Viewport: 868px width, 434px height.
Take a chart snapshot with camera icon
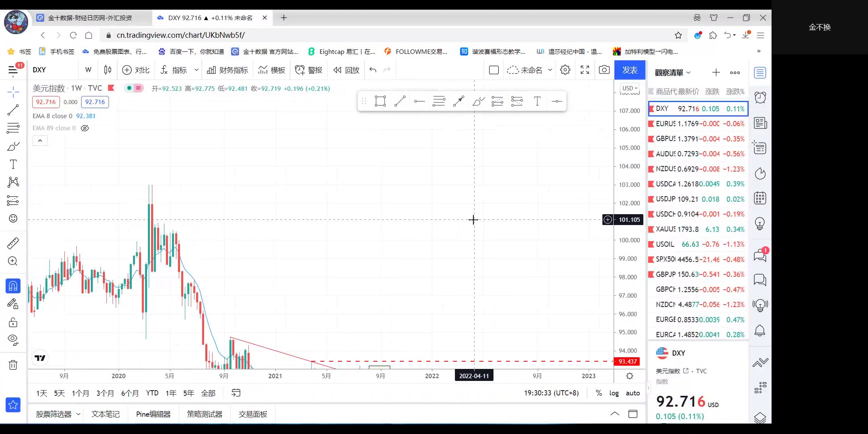[x=604, y=70]
